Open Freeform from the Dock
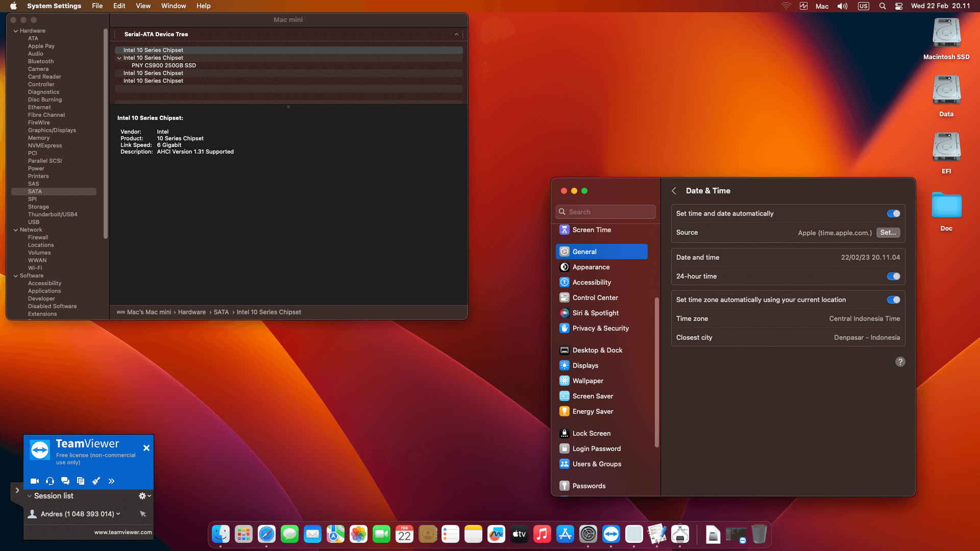 [496, 534]
